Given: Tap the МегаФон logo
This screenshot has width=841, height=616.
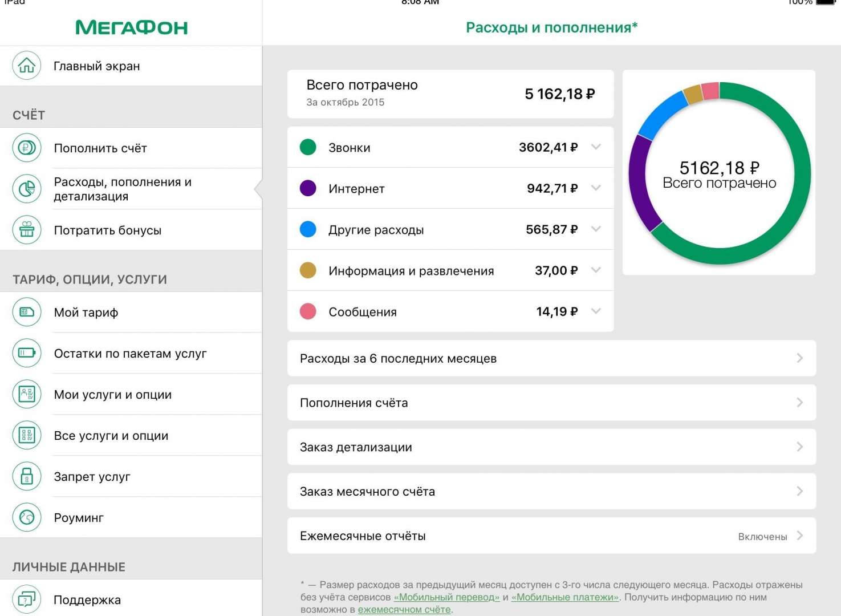Looking at the screenshot, I should coord(132,27).
